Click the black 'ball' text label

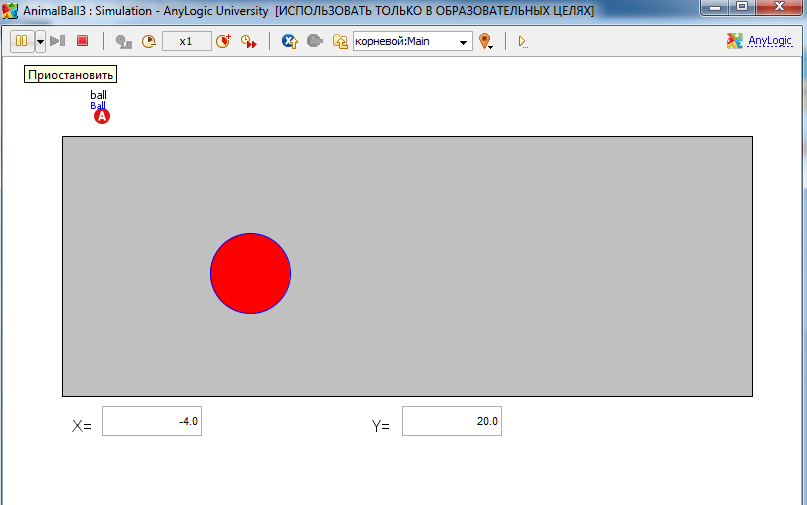(x=98, y=95)
